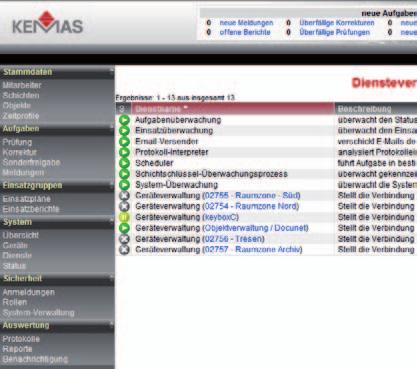417x369 pixels.
Task: Click the Aufgabenüberwachung service name
Action: tap(178, 120)
